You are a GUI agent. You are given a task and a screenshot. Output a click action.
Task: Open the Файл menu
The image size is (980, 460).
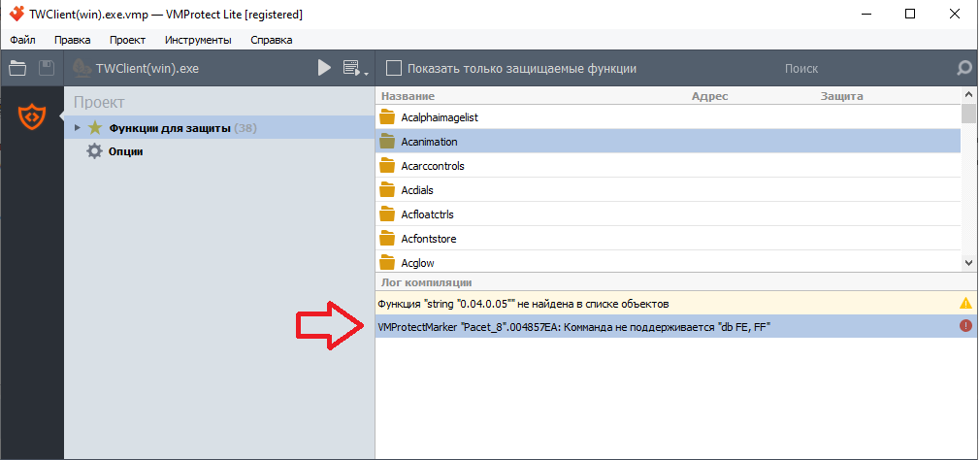[22, 40]
